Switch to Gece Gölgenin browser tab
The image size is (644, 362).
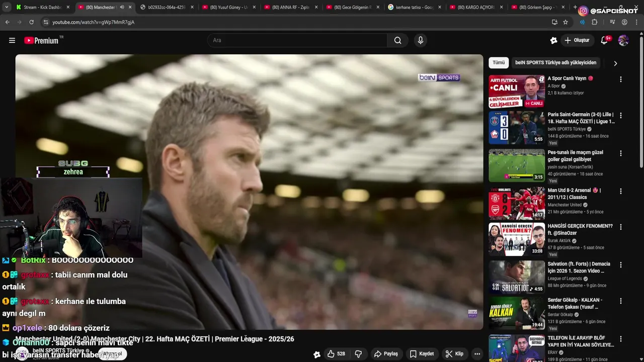tap(352, 8)
